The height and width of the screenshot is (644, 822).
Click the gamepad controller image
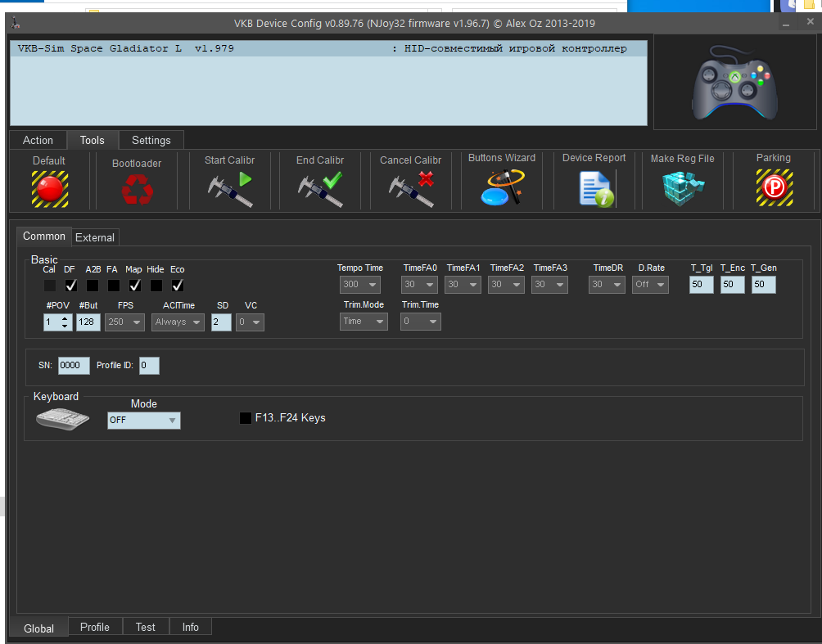[735, 83]
